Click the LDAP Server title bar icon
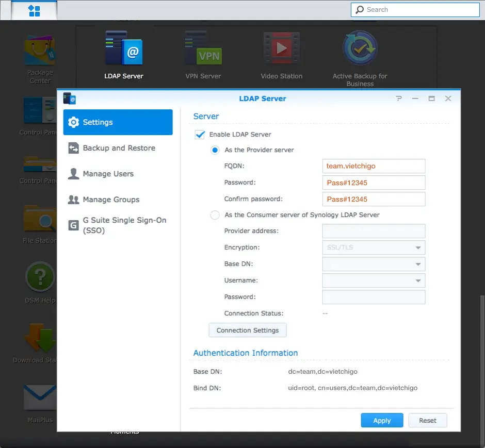485x448 pixels. pyautogui.click(x=69, y=98)
